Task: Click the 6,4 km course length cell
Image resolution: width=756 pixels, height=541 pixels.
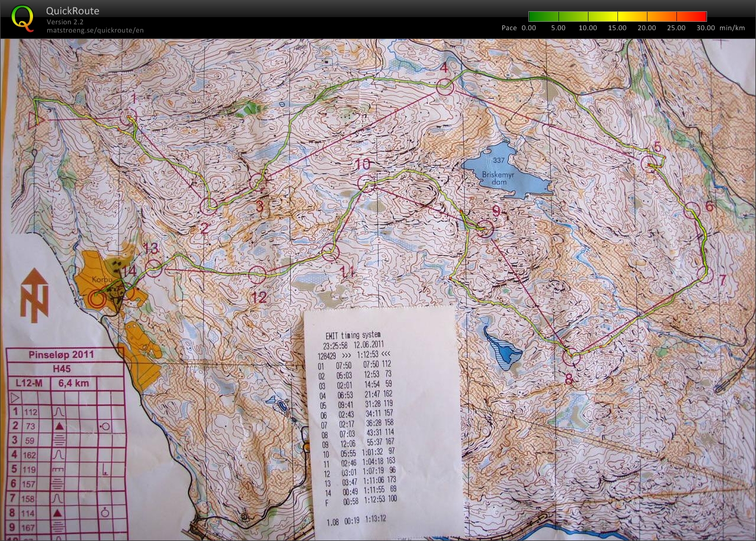Action: click(x=74, y=383)
